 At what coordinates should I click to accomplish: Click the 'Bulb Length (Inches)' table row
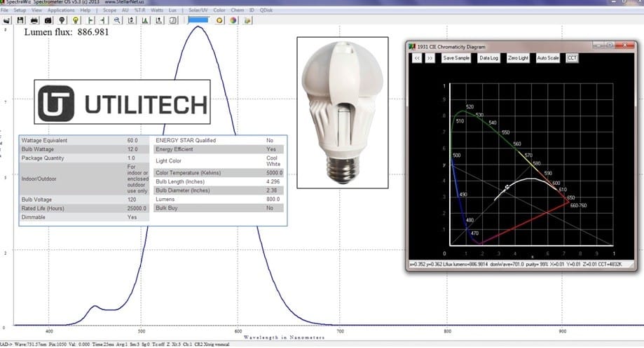click(219, 182)
